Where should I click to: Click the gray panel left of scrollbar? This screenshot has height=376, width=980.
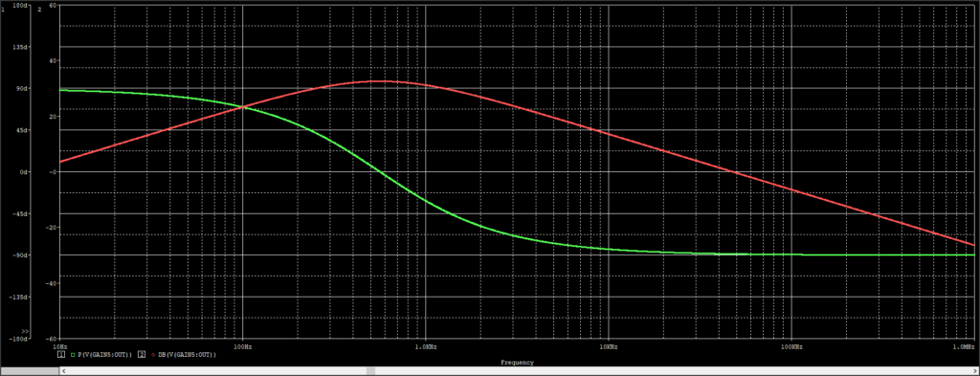pos(30,371)
